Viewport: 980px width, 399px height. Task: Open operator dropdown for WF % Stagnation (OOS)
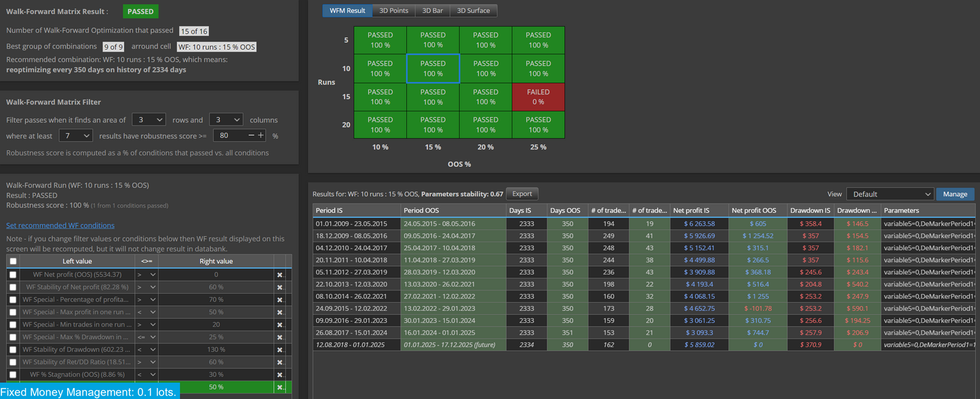click(x=146, y=375)
